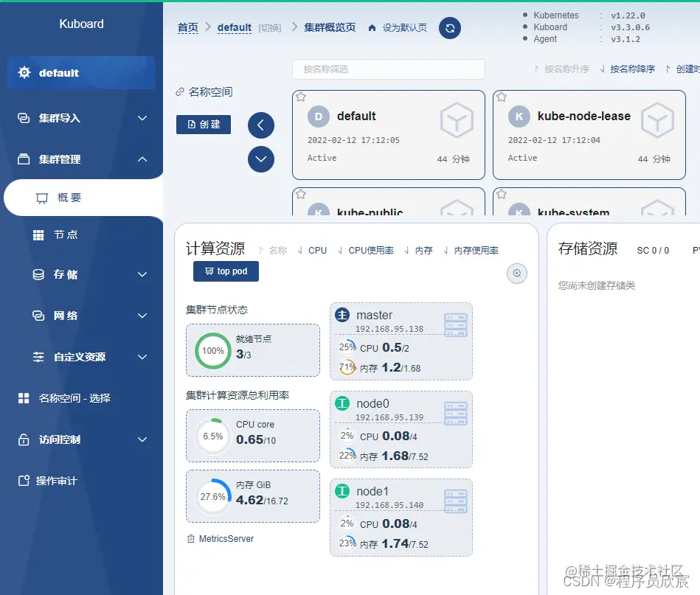The height and width of the screenshot is (595, 700).
Task: Click the 操作审计 icon
Action: click(x=24, y=481)
